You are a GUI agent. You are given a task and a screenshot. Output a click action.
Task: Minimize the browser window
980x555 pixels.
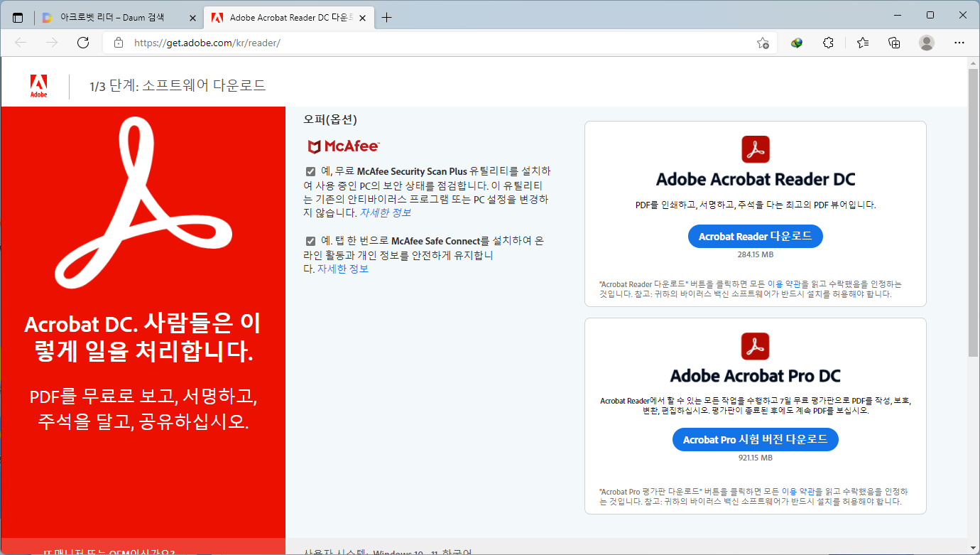point(898,15)
